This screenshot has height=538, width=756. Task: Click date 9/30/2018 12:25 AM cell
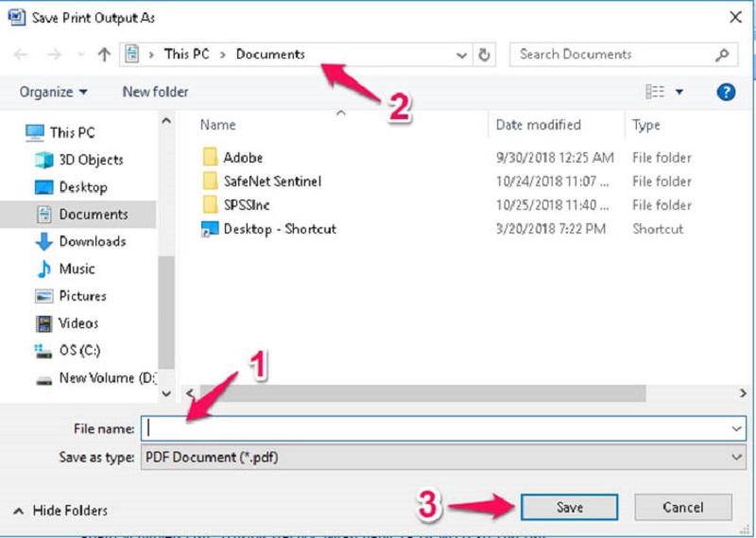(555, 158)
